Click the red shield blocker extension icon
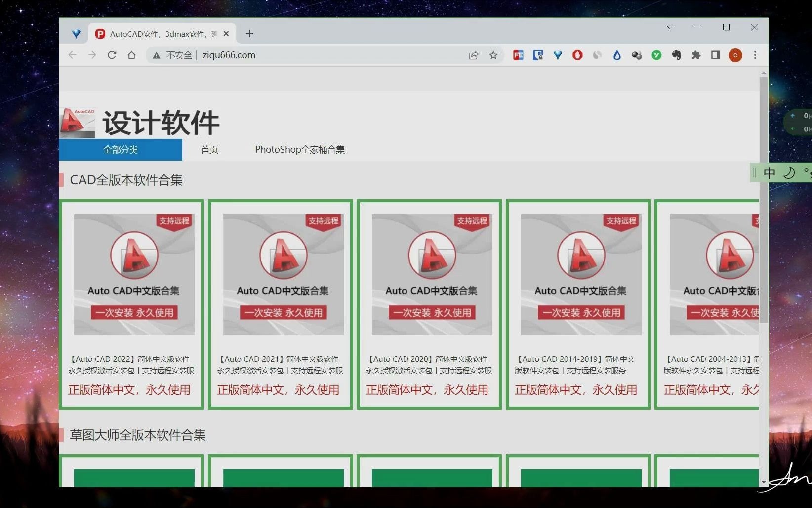The image size is (812, 508). click(x=577, y=55)
